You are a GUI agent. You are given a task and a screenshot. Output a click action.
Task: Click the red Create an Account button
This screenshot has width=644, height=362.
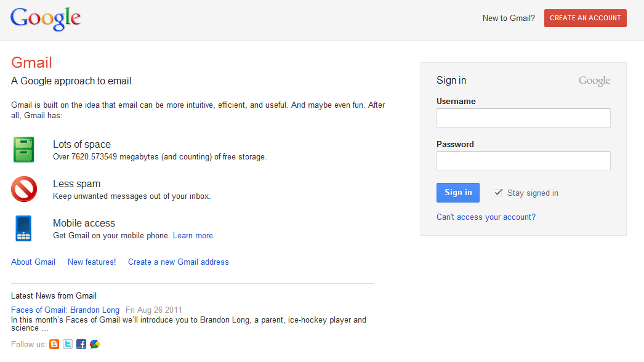(584, 18)
